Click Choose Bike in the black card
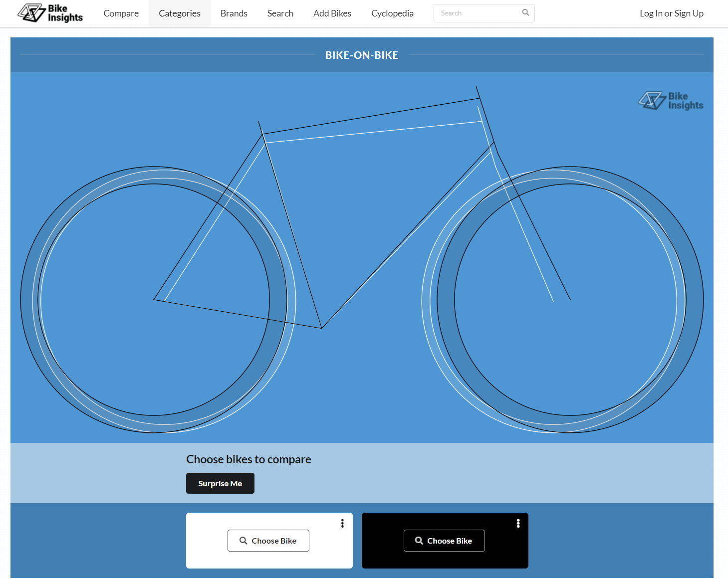The height and width of the screenshot is (579, 728). click(x=444, y=541)
